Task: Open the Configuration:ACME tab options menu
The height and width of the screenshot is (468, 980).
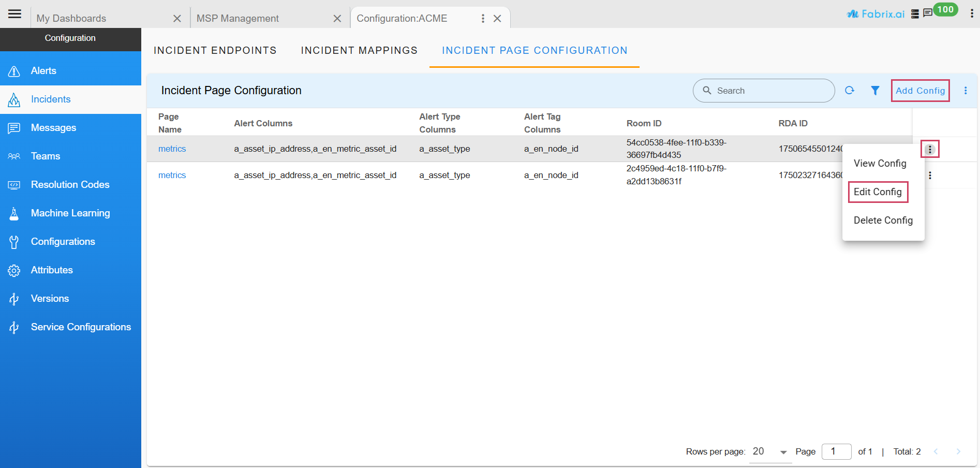Action: point(483,19)
